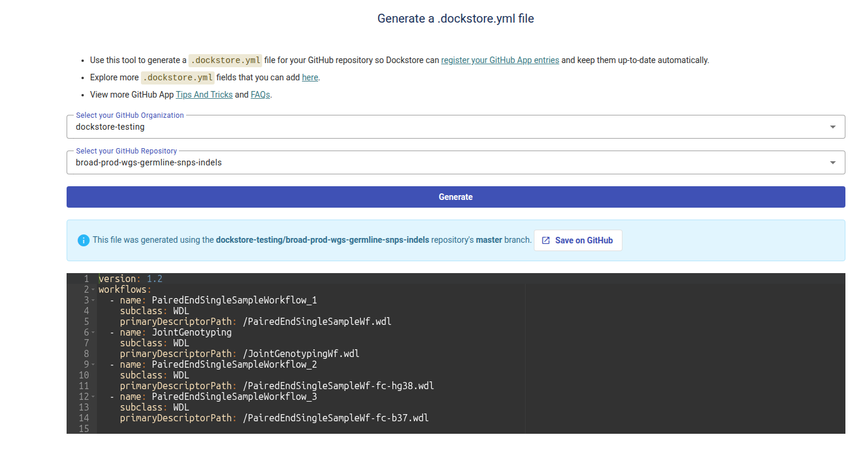
Task: Collapse the workflows block on line 2
Action: (x=93, y=290)
